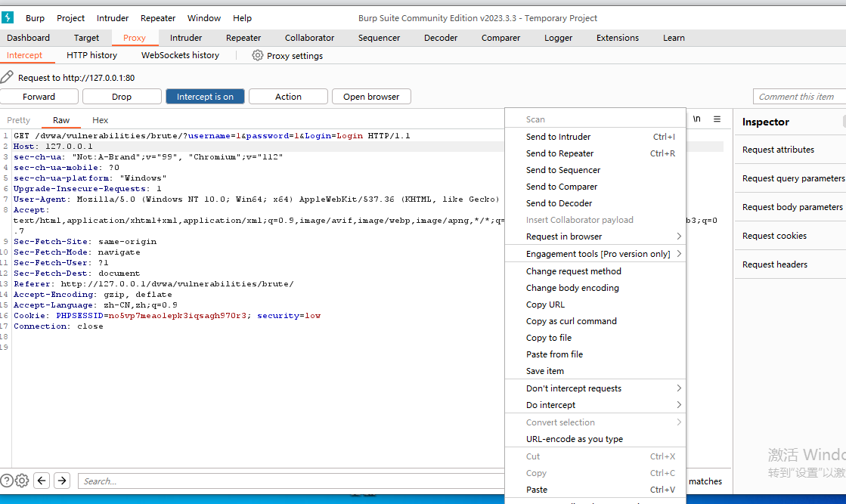Select Change request method
846x504 pixels.
(595, 271)
